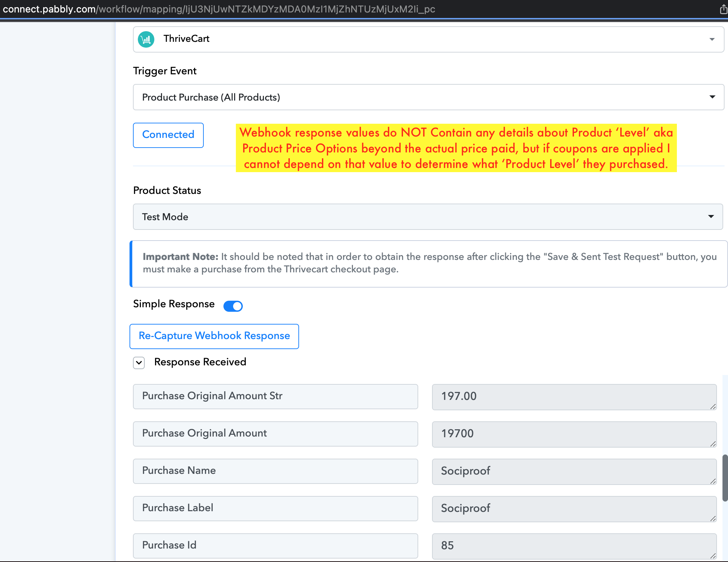Click Re-Capture Webhook Response button
The image size is (728, 562).
click(x=214, y=336)
